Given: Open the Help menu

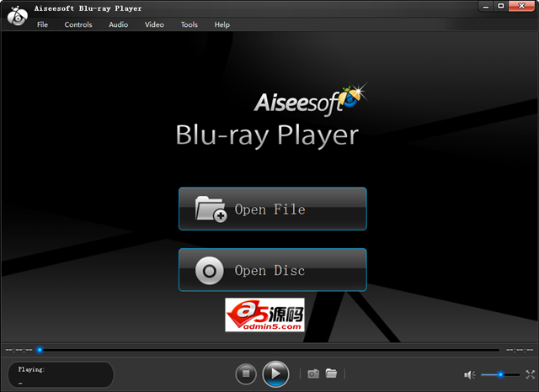Looking at the screenshot, I should coord(221,24).
